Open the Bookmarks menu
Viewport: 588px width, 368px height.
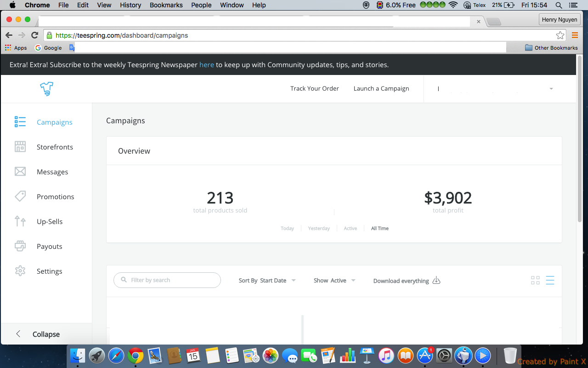pos(166,5)
